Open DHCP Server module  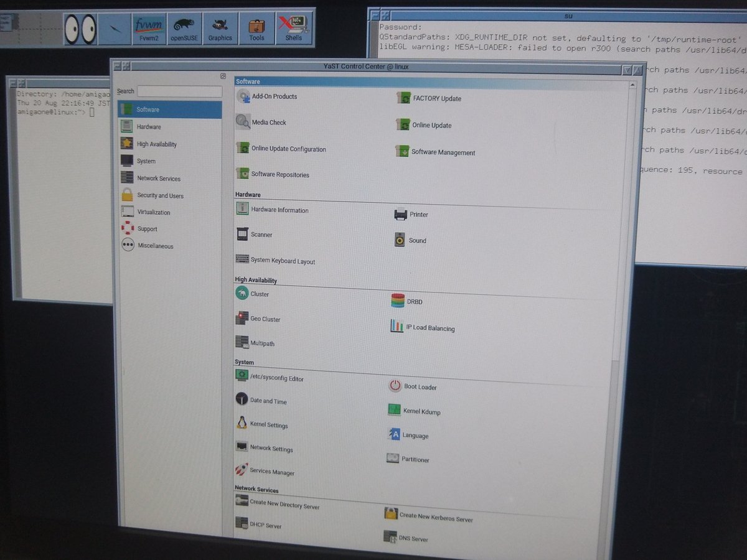[258, 525]
